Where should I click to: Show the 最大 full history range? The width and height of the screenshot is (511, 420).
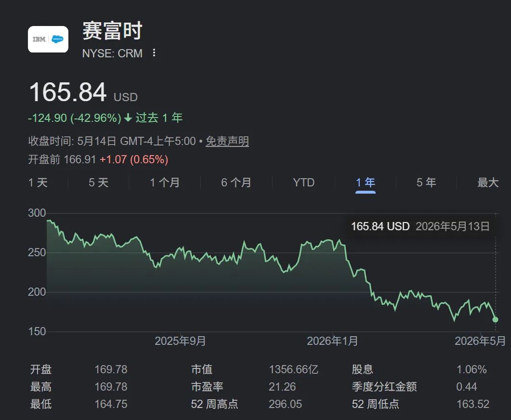pos(488,183)
